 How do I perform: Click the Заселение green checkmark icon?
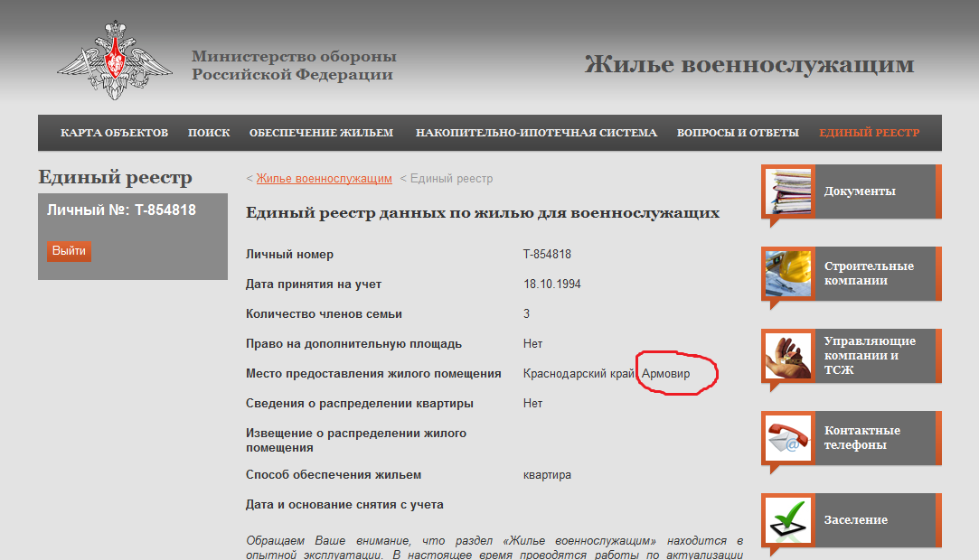pyautogui.click(x=788, y=520)
